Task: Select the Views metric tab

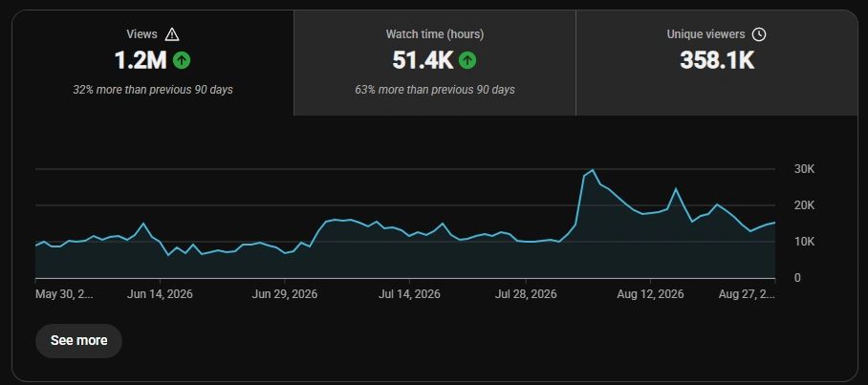Action: 153,63
